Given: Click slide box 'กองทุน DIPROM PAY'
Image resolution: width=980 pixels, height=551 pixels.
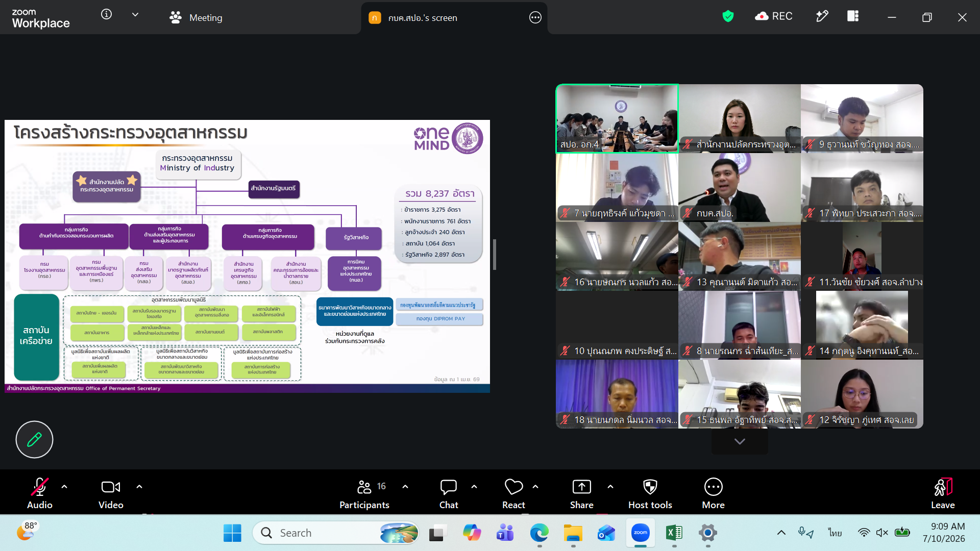Looking at the screenshot, I should tap(440, 319).
